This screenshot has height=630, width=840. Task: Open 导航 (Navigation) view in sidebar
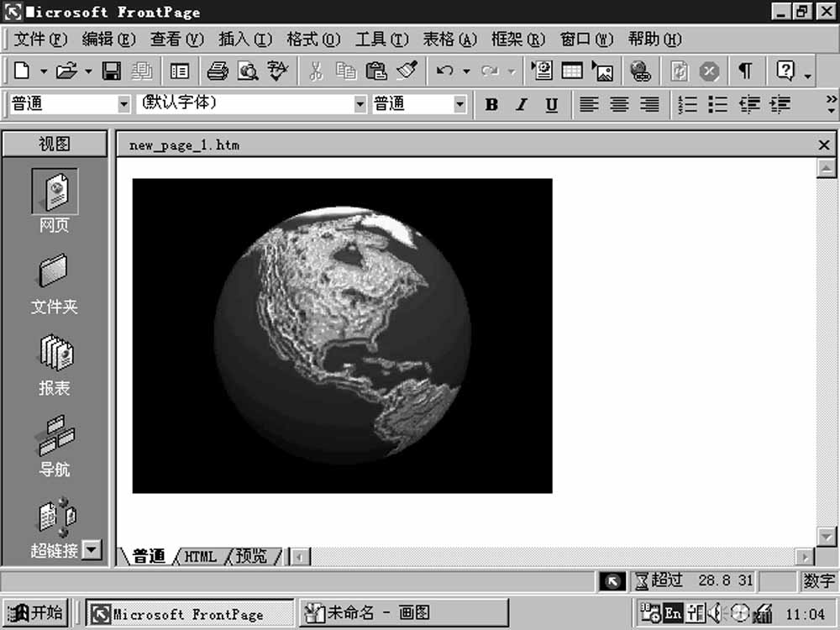pos(55,447)
